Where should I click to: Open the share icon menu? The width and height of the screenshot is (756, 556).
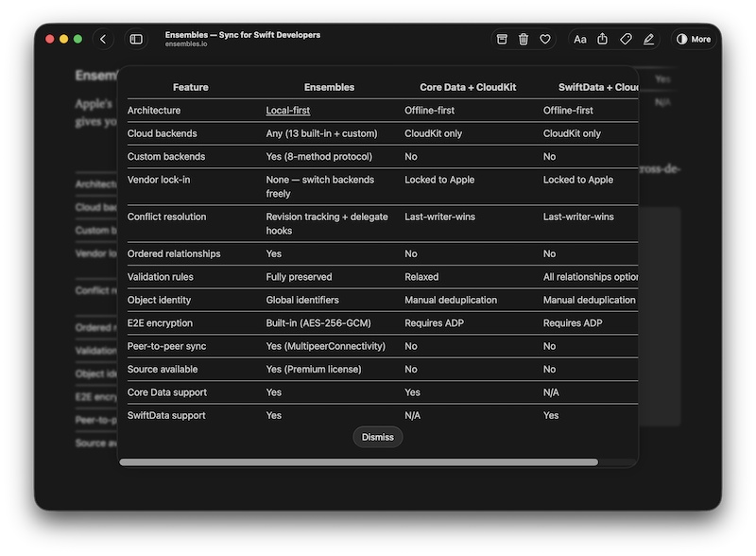click(603, 39)
